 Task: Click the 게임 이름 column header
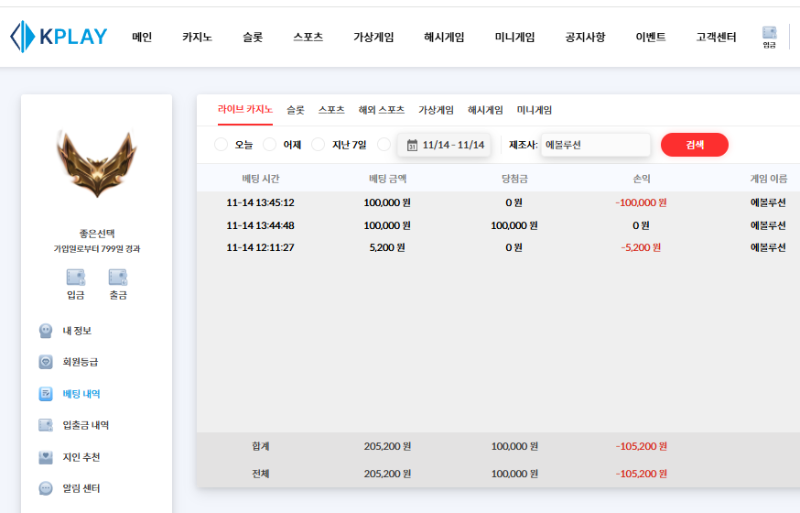[768, 179]
